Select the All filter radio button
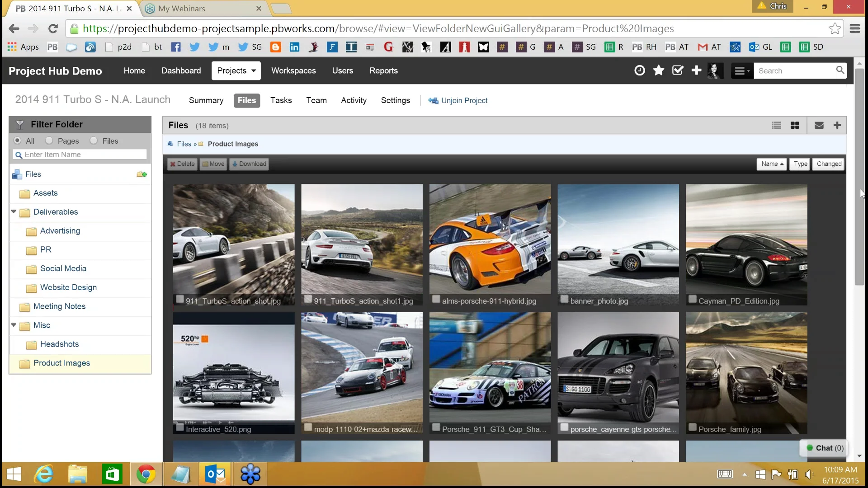Viewport: 868px width, 488px height. click(18, 141)
